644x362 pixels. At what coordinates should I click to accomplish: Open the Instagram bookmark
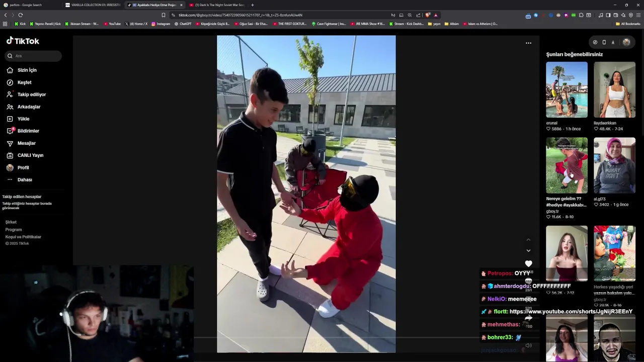(161, 24)
